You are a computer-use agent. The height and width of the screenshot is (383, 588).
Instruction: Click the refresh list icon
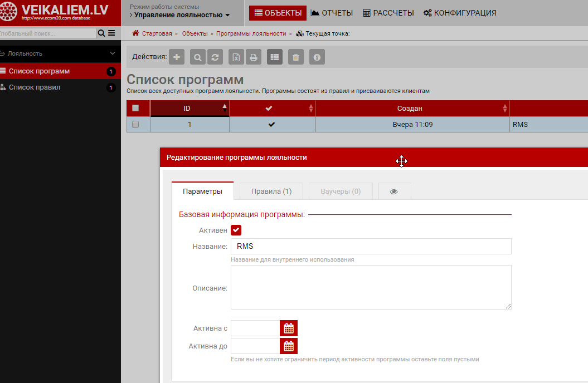215,57
